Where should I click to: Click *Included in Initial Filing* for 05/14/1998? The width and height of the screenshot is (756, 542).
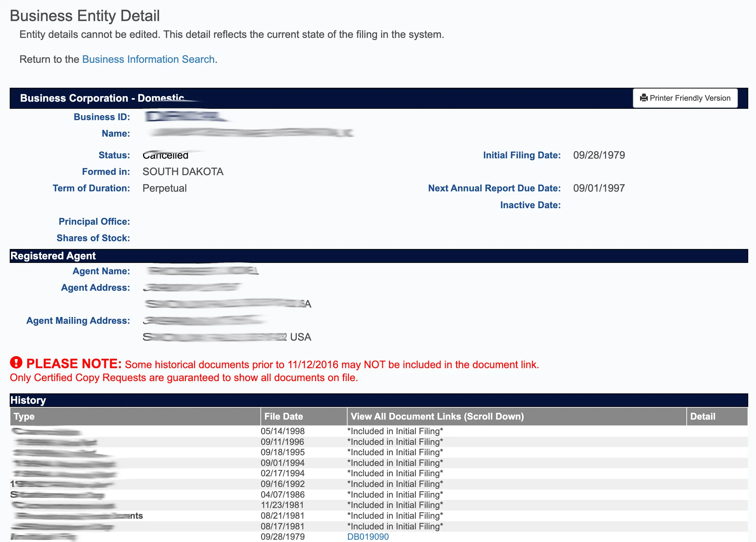(395, 431)
